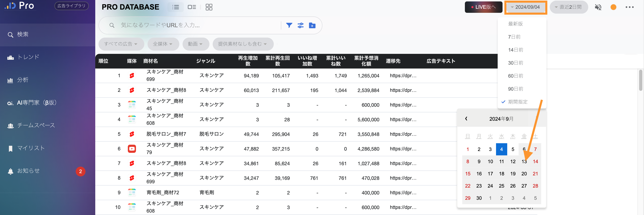The width and height of the screenshot is (644, 215).
Task: Switch to detail list view icon
Action: click(192, 7)
